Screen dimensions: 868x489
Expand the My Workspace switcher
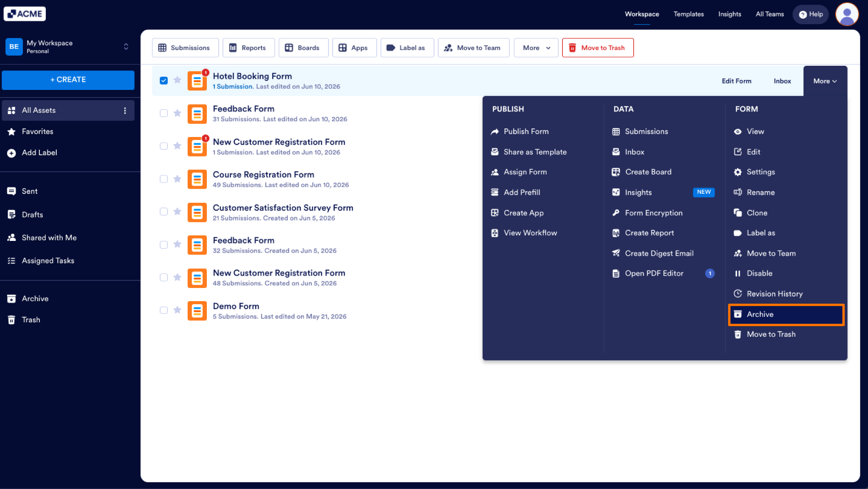(x=126, y=47)
